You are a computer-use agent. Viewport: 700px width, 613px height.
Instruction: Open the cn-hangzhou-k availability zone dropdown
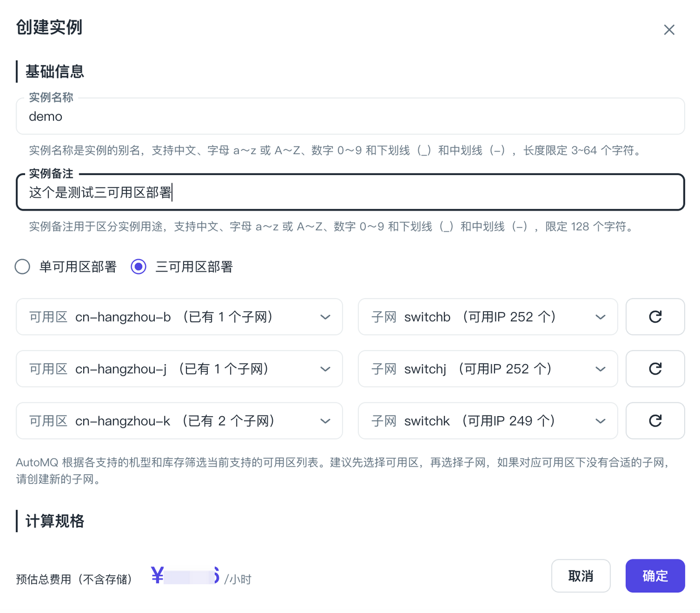[179, 421]
